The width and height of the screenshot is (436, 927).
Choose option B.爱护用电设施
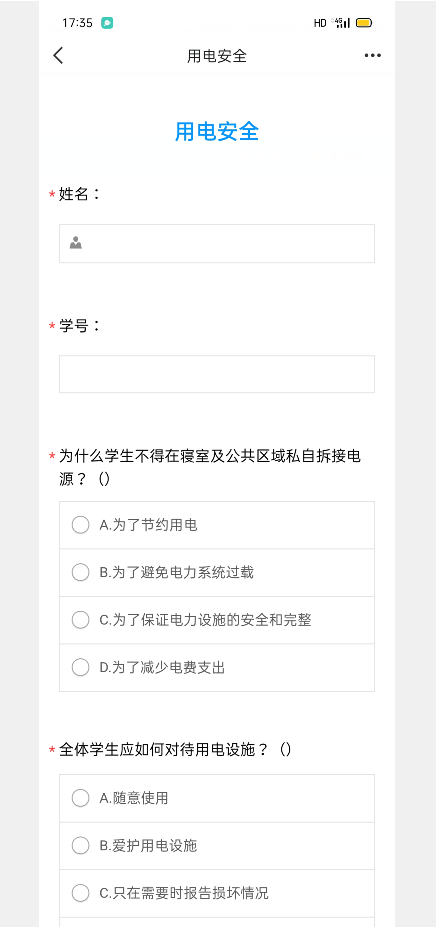(217, 846)
